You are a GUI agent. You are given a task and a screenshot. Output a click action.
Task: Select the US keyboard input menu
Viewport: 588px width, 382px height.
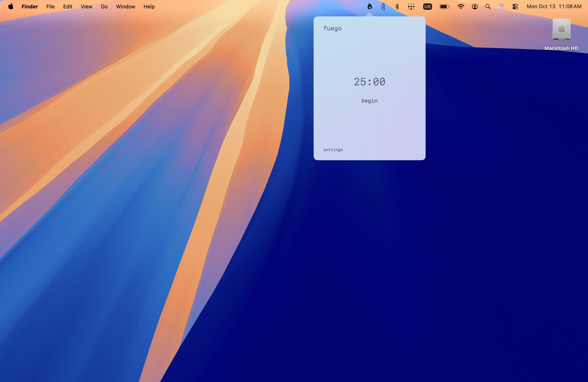click(427, 7)
